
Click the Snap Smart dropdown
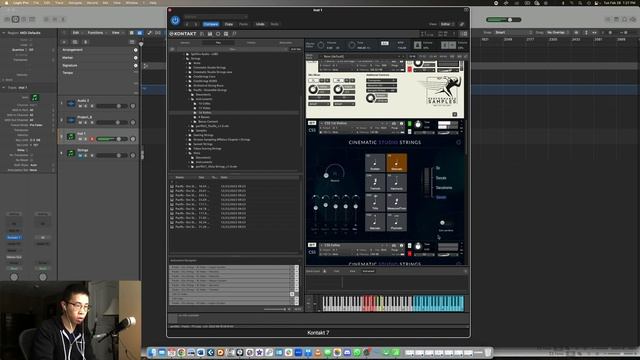point(512,33)
